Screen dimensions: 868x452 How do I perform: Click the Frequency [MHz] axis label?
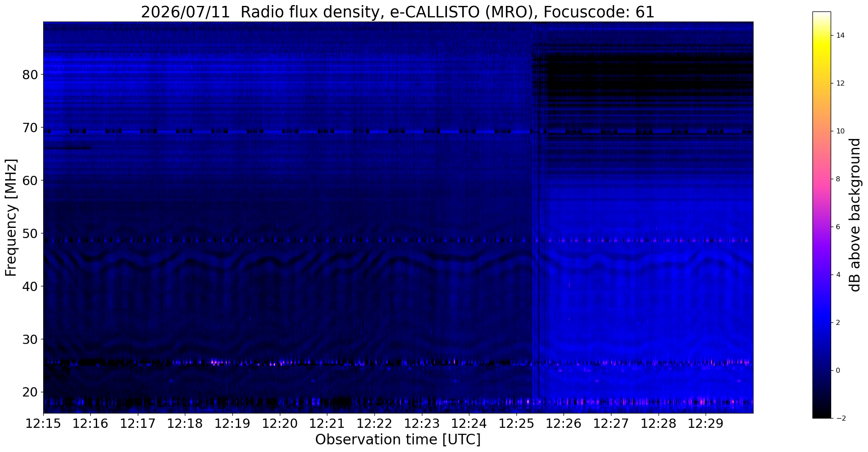click(x=11, y=217)
